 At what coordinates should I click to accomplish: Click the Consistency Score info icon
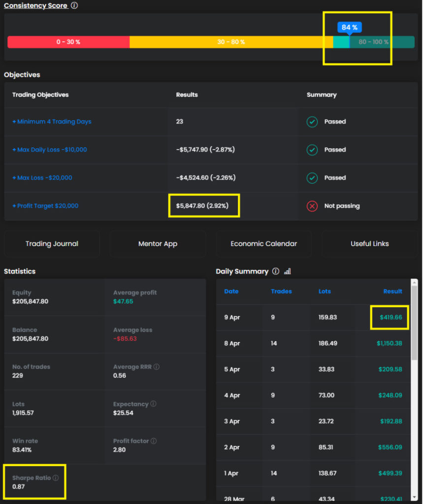click(74, 6)
